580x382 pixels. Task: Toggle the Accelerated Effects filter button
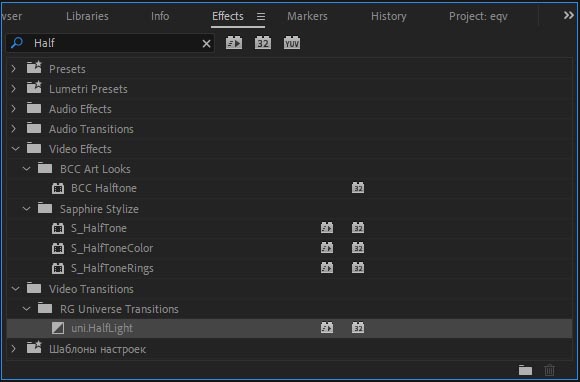click(234, 43)
